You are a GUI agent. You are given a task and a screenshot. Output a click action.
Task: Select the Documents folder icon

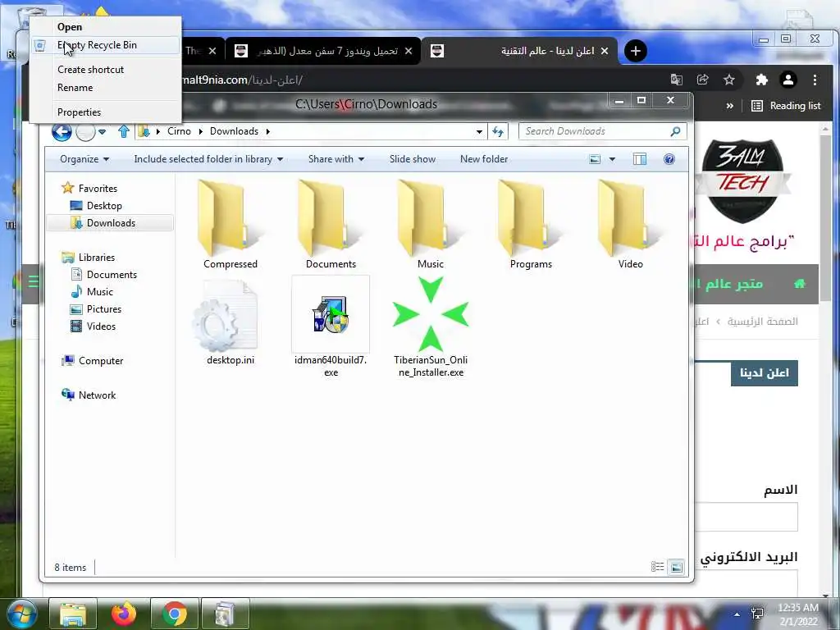click(331, 225)
